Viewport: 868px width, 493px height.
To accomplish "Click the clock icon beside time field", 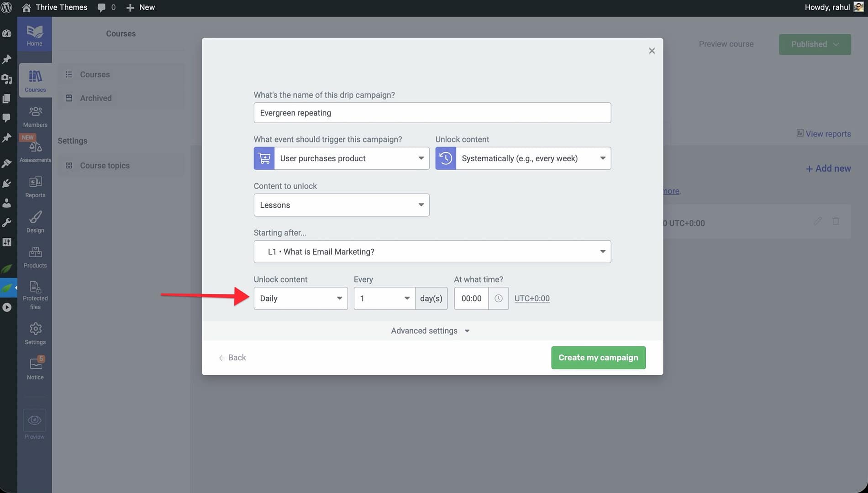I will pos(498,298).
